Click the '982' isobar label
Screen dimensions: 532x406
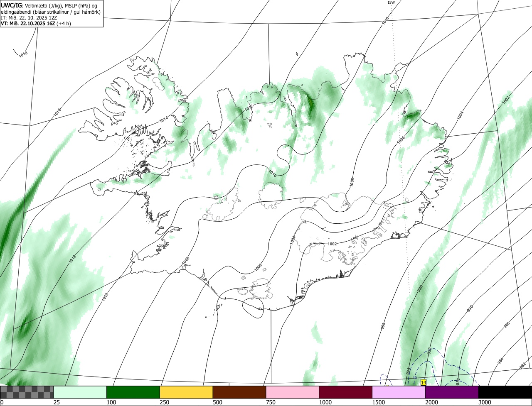tap(522, 366)
